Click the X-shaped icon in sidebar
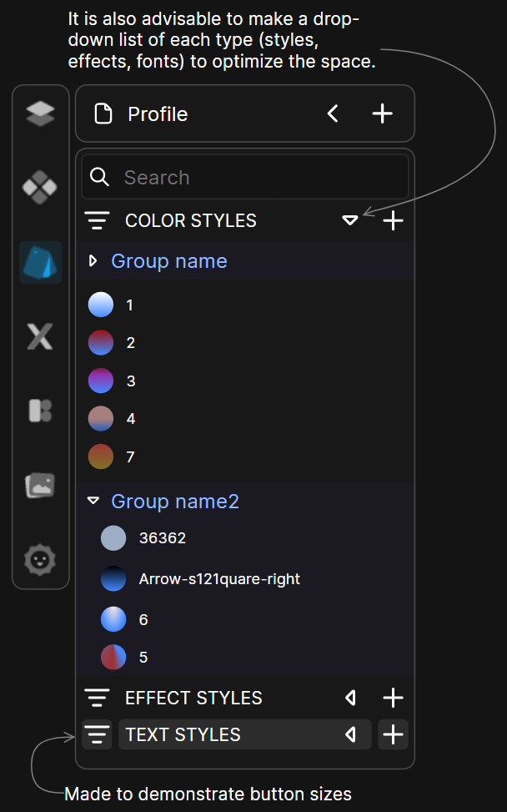This screenshot has width=507, height=812. [x=40, y=336]
